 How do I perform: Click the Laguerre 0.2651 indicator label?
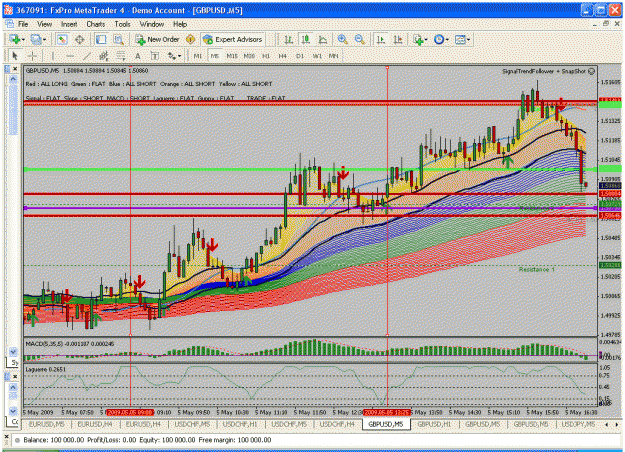[x=45, y=369]
